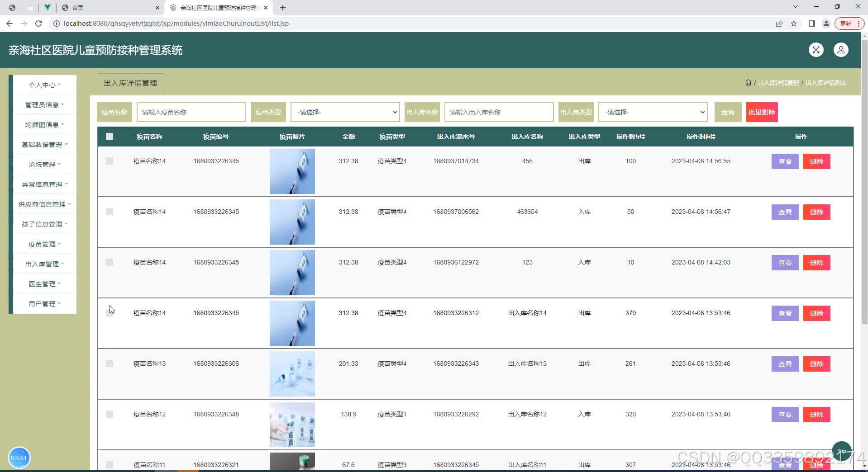Open Chrome profile icon
Viewport: 868px width, 472px height.
(x=826, y=24)
